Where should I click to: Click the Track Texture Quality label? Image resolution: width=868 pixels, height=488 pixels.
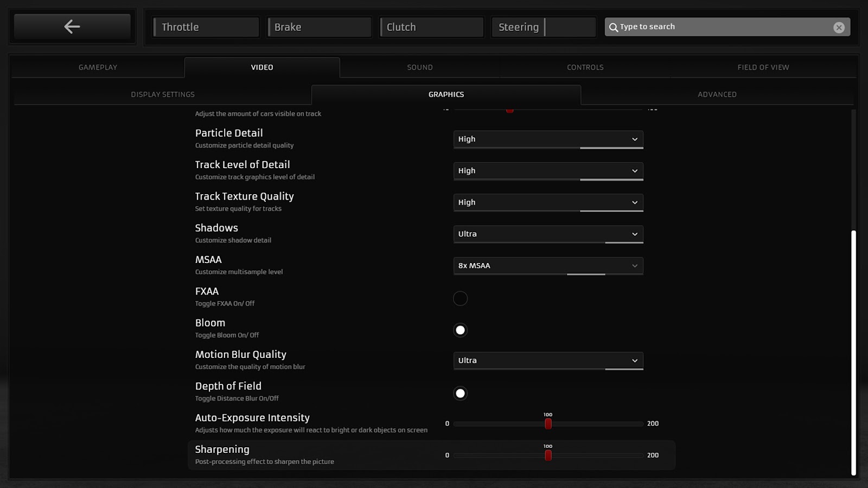(244, 196)
